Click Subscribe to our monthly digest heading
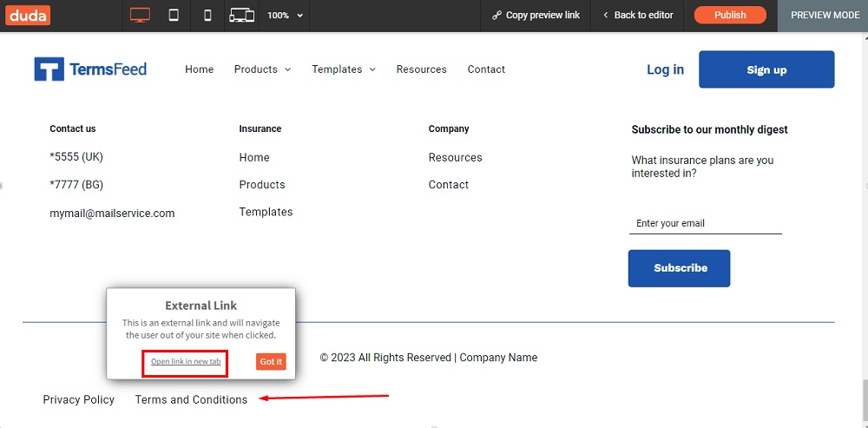The width and height of the screenshot is (868, 428). 709,129
